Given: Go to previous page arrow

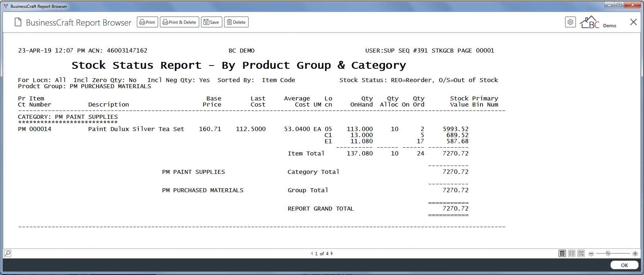Looking at the screenshot, I should (x=312, y=253).
